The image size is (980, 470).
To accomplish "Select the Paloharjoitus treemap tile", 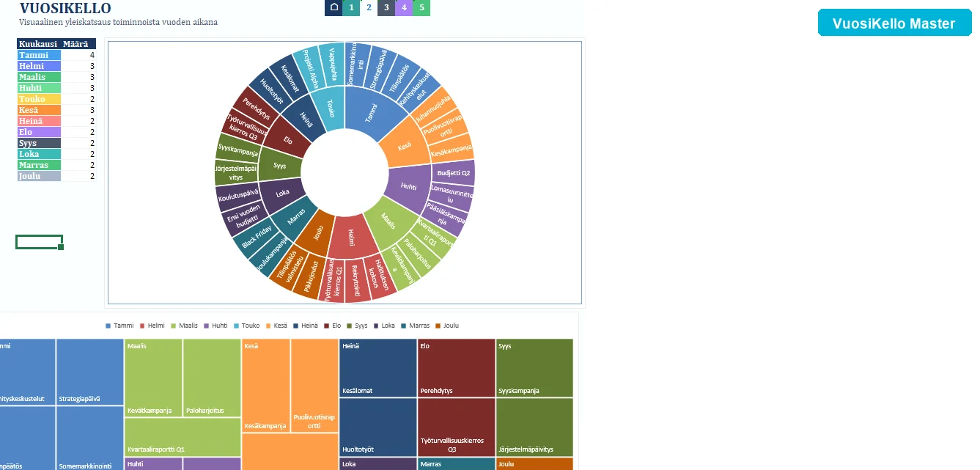I will click(212, 378).
